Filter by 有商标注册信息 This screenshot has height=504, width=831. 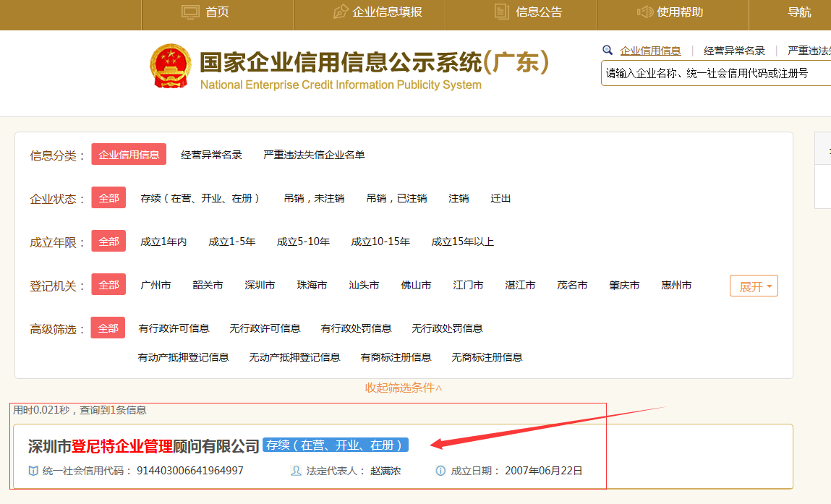point(396,358)
